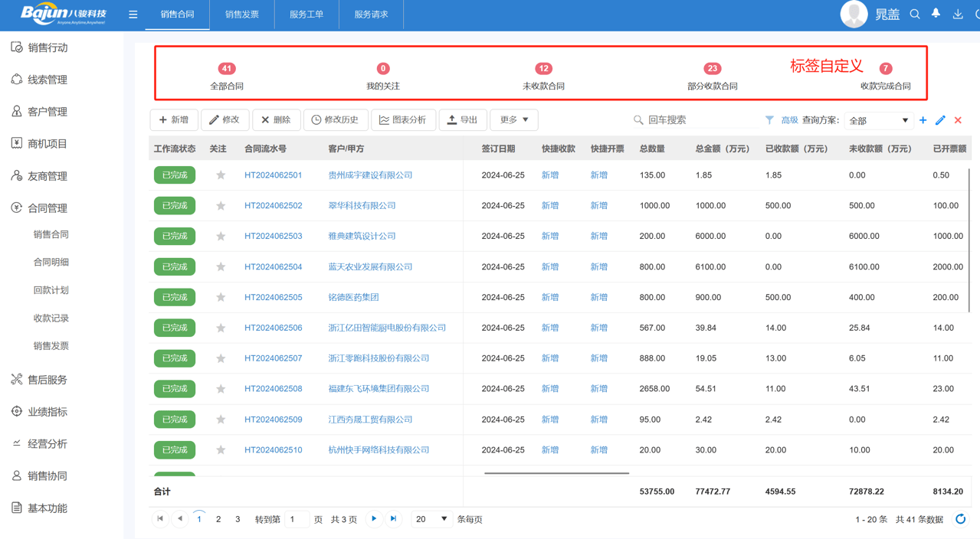Click the hamburger menu icon in top bar

(133, 14)
